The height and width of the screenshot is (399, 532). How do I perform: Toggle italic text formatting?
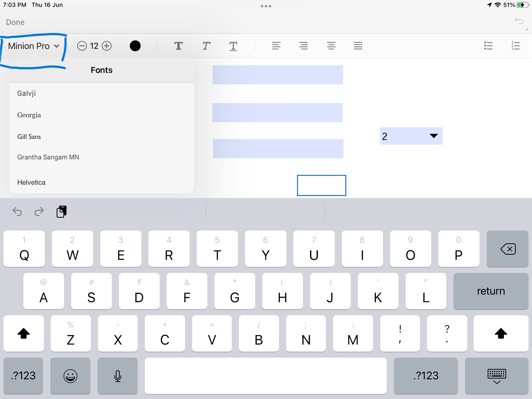click(206, 46)
